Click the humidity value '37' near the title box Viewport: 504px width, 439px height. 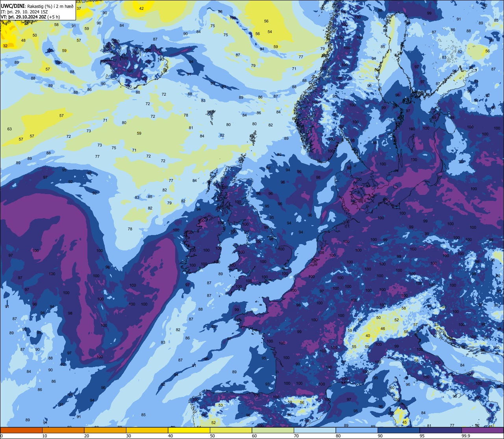click(79, 8)
